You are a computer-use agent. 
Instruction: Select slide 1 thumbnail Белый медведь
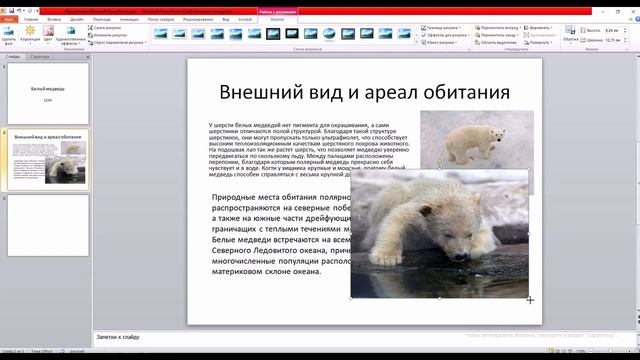48,93
